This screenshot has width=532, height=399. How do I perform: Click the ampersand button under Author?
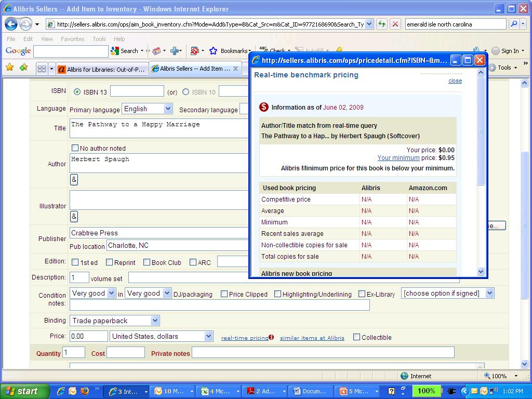(74, 179)
